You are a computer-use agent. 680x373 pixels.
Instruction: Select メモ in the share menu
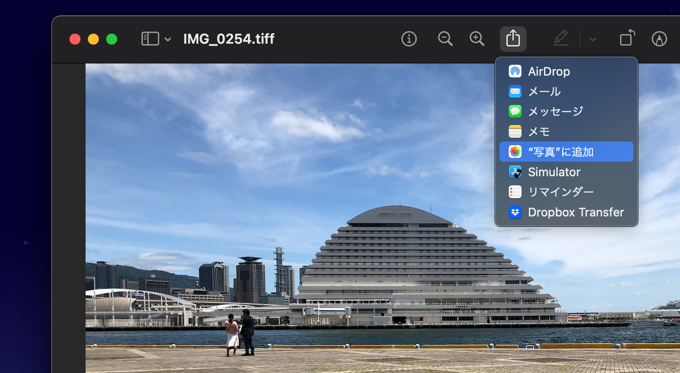click(x=566, y=131)
